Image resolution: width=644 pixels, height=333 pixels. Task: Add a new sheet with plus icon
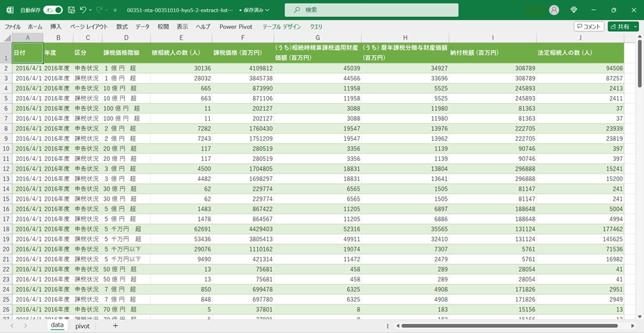point(115,325)
